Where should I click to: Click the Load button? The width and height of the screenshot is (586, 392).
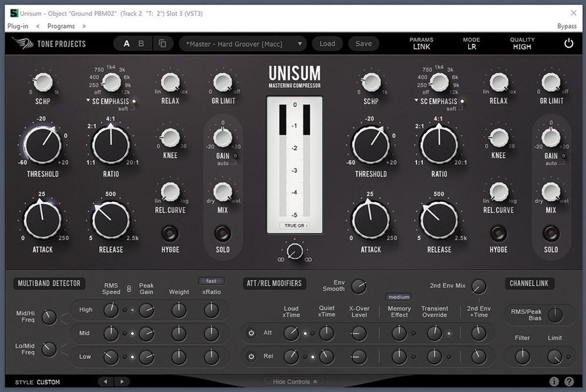(327, 43)
